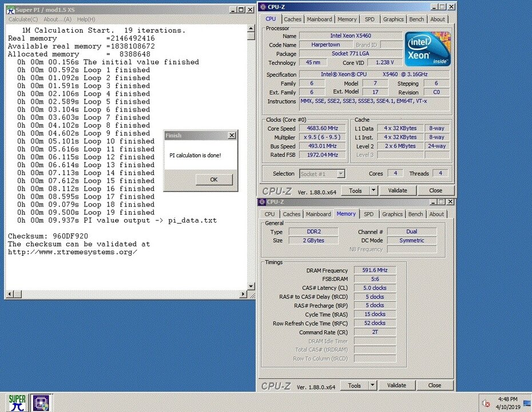The height and width of the screenshot is (412, 532).
Task: Click the Intel Xeon inside logo
Action: click(x=427, y=49)
